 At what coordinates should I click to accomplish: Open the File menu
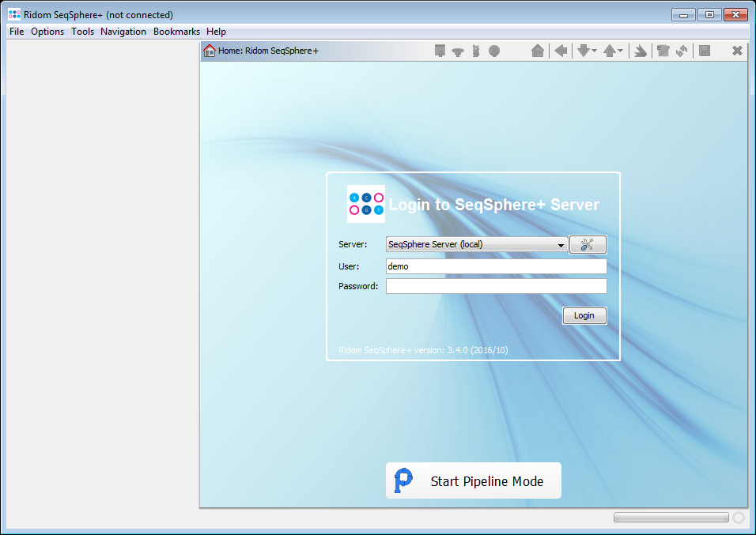[17, 32]
